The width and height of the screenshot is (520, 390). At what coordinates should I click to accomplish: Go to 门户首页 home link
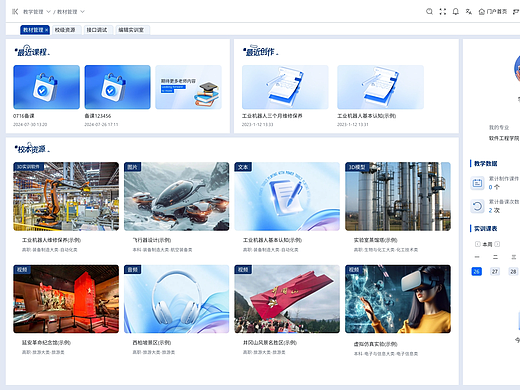coord(493,12)
